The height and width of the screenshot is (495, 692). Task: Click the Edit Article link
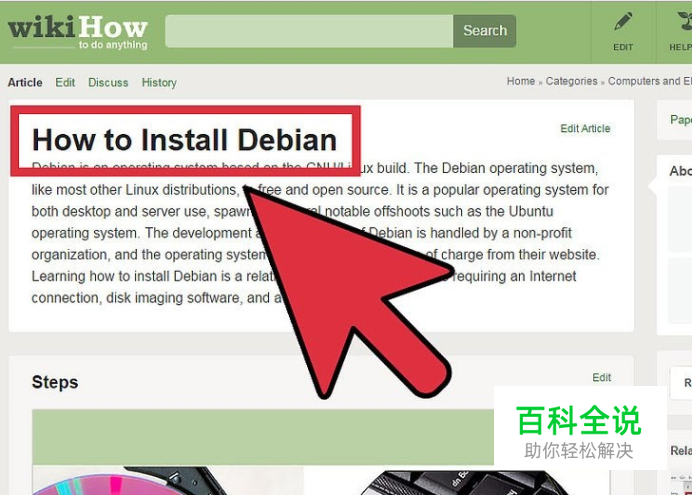[x=585, y=128]
